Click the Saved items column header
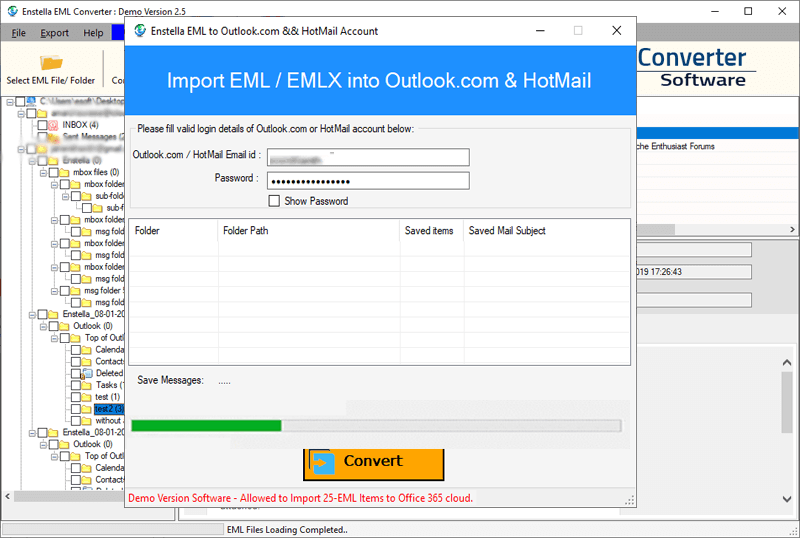Image resolution: width=800 pixels, height=538 pixels. point(432,231)
